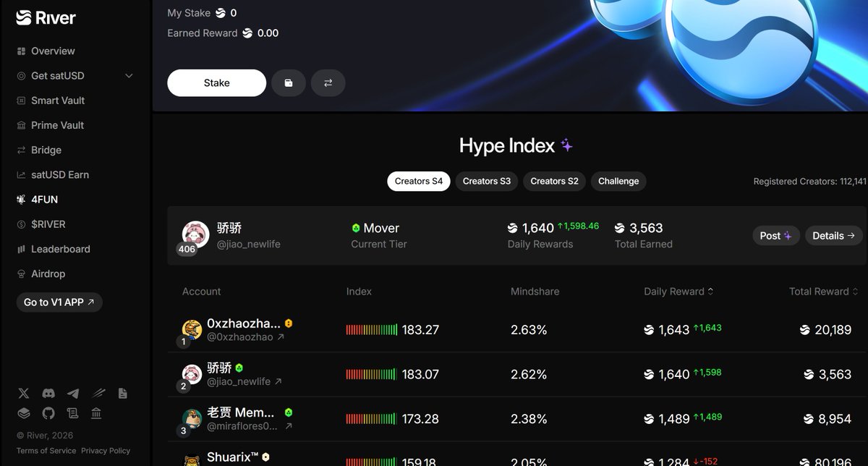
Task: Click the white Stake button
Action: (x=217, y=83)
